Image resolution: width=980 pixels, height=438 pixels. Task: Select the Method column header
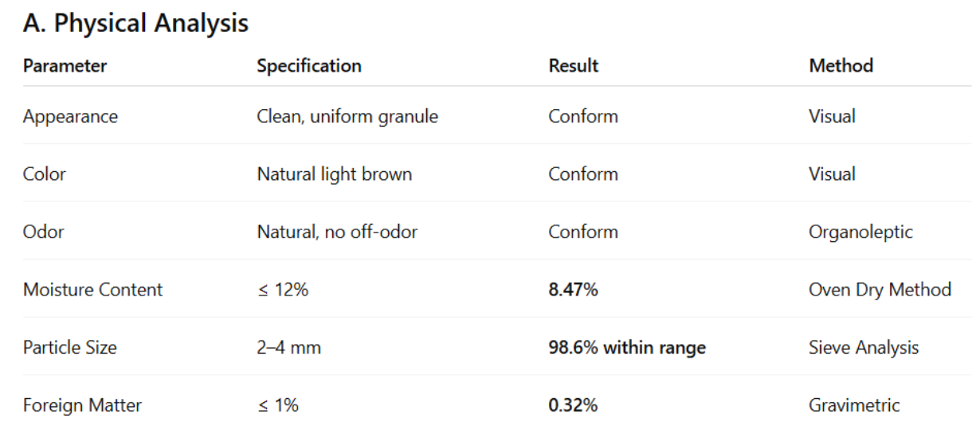[x=841, y=65]
